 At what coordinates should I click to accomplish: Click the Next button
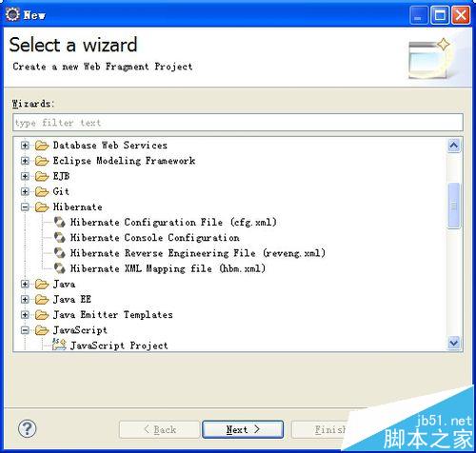point(243,429)
